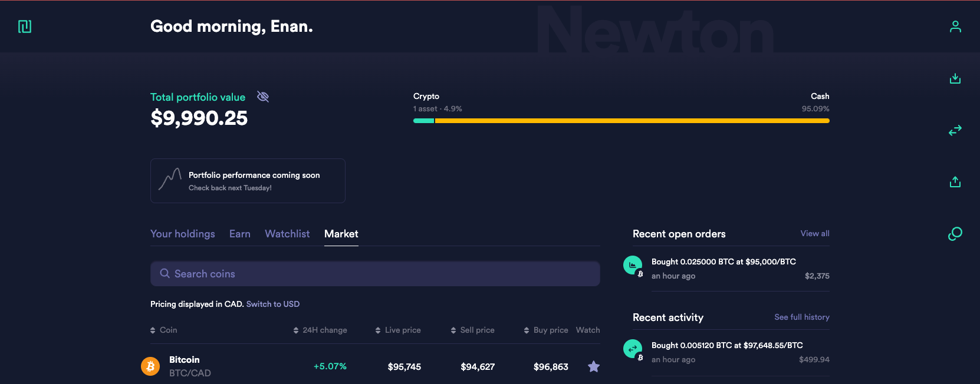Image resolution: width=980 pixels, height=384 pixels.
Task: Click View all open orders
Action: click(814, 234)
